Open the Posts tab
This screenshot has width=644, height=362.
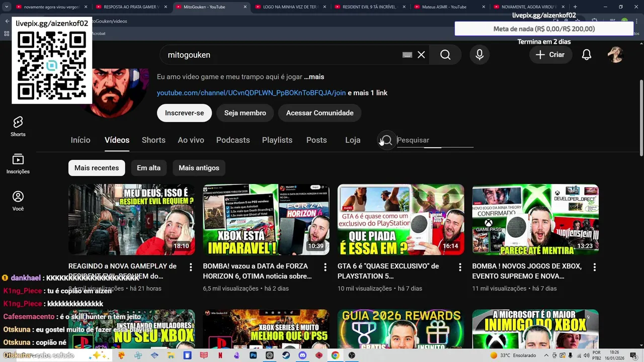[316, 140]
